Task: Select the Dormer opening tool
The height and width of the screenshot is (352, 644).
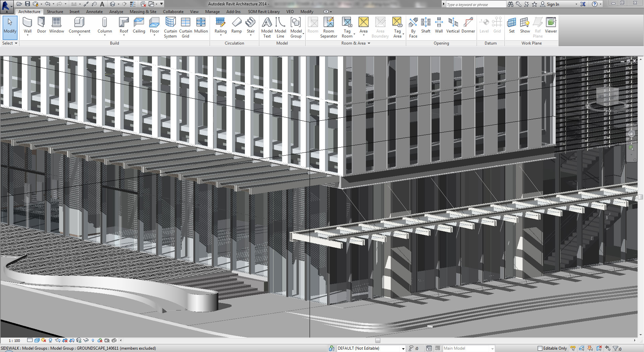Action: [x=468, y=26]
